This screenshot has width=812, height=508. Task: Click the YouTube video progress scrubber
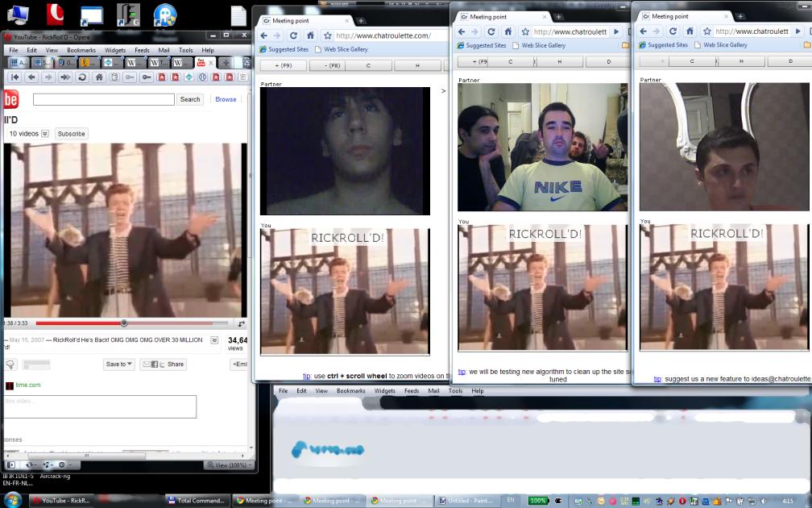(124, 323)
